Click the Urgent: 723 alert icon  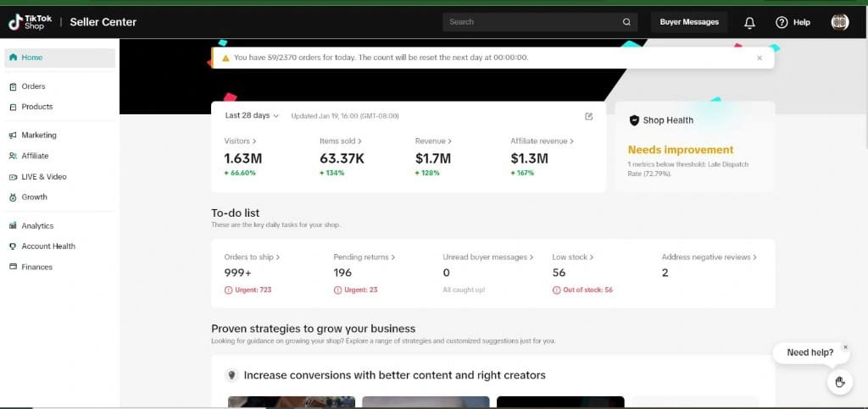228,290
